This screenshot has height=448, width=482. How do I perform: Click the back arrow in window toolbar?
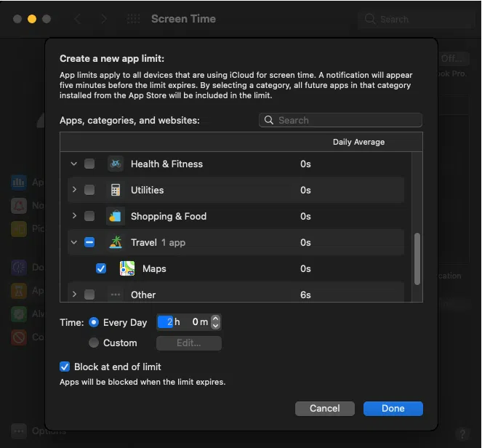pyautogui.click(x=78, y=19)
